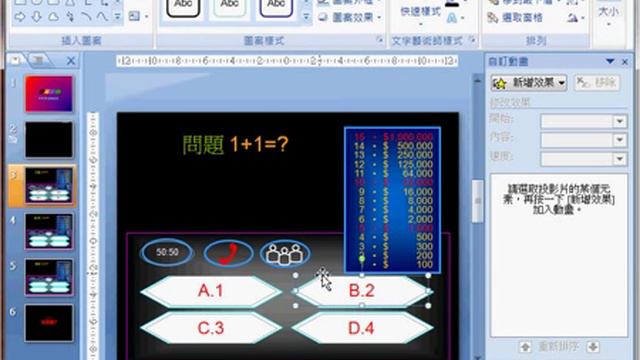Select the lightning bolt shape
The image size is (640, 360).
pos(70,17)
